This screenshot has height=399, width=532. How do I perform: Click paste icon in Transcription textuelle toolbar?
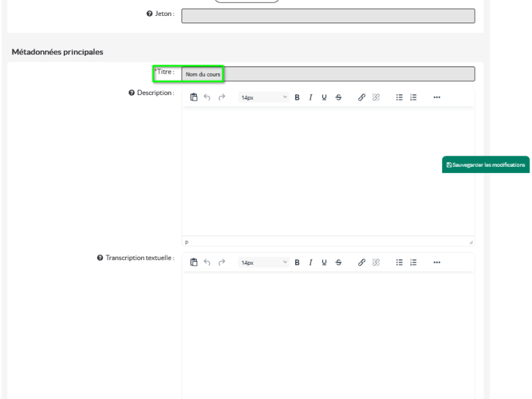(194, 262)
